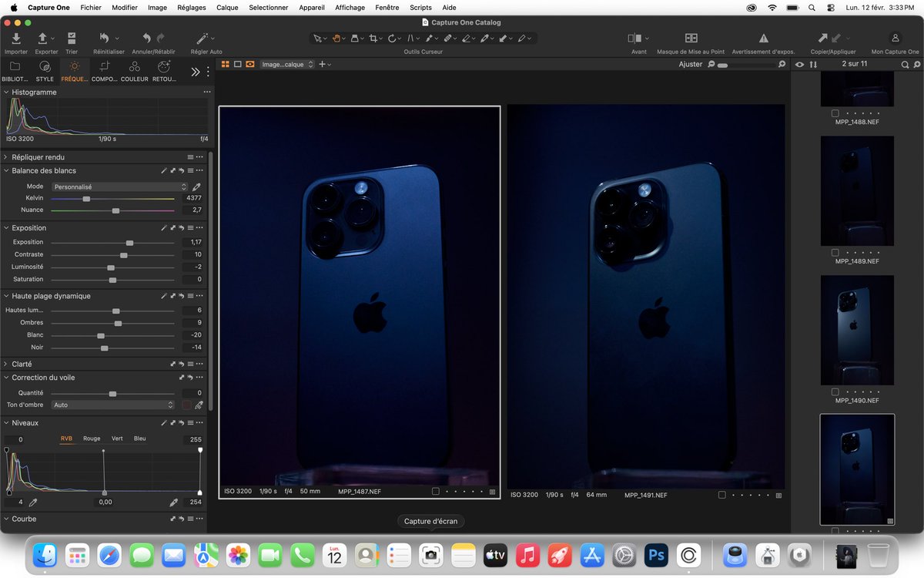Adjust the Kelvin slider
Screen dimensions: 924x578
click(112, 199)
